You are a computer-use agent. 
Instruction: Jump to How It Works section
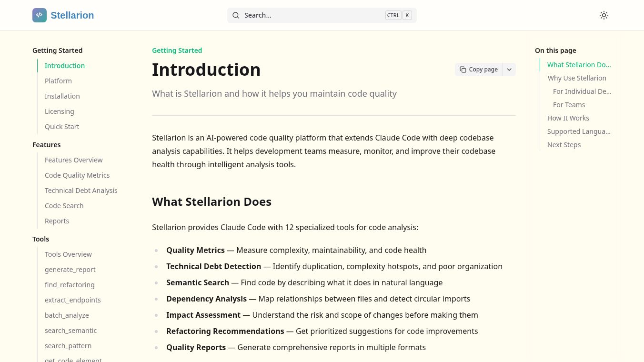(x=568, y=118)
